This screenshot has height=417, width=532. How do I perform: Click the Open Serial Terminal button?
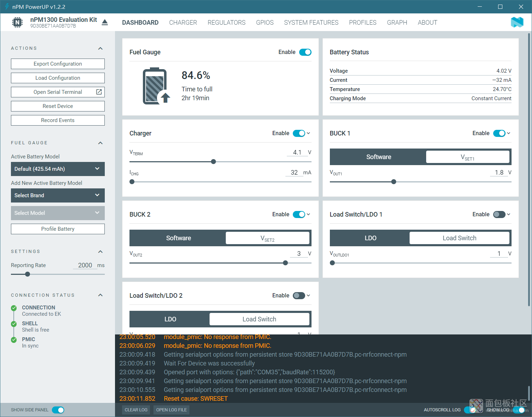point(58,92)
